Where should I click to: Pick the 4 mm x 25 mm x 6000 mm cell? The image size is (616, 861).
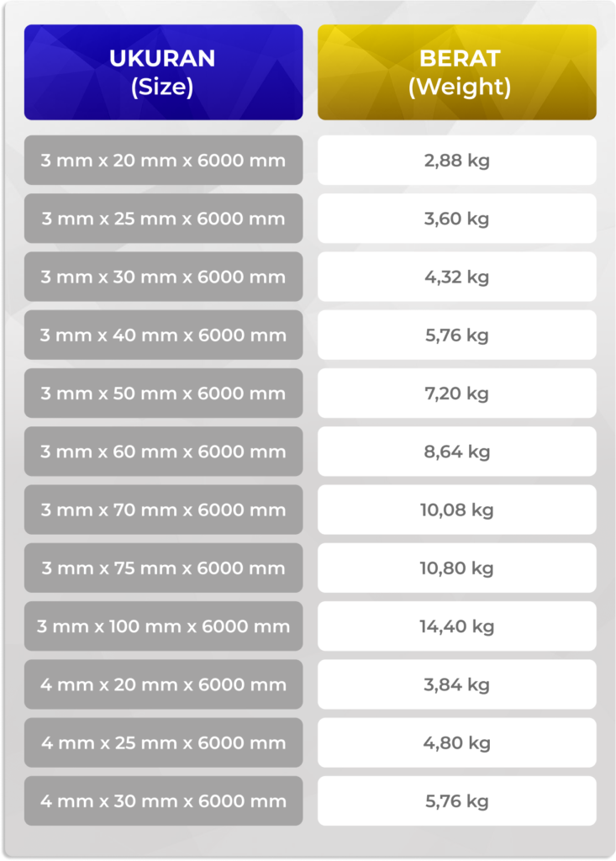coord(163,742)
